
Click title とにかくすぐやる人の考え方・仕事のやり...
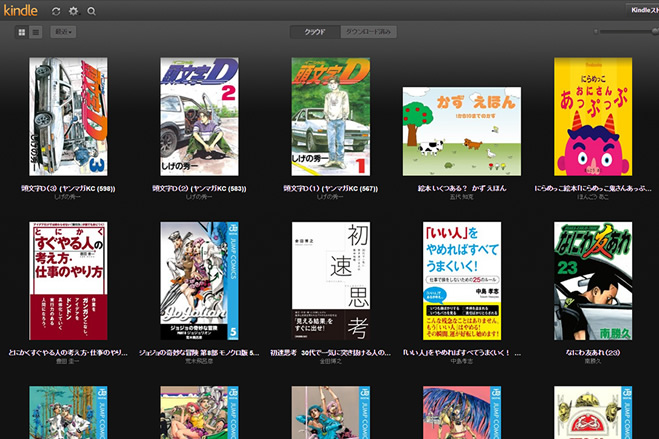tap(68, 353)
